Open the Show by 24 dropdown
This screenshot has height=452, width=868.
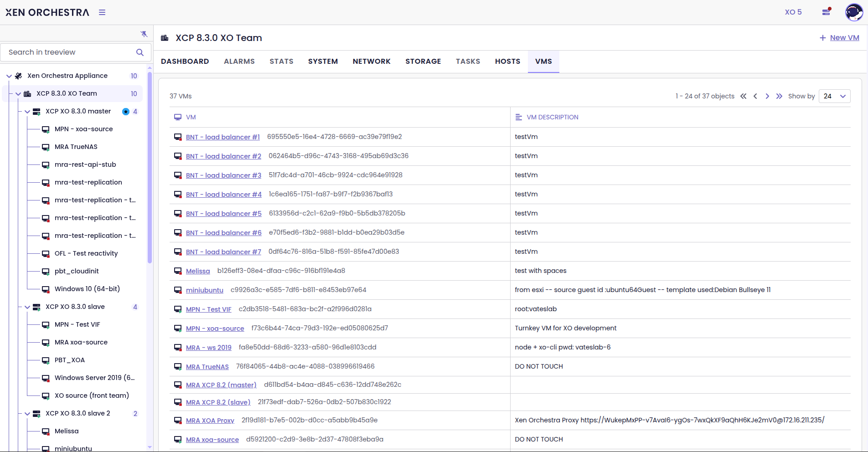834,96
